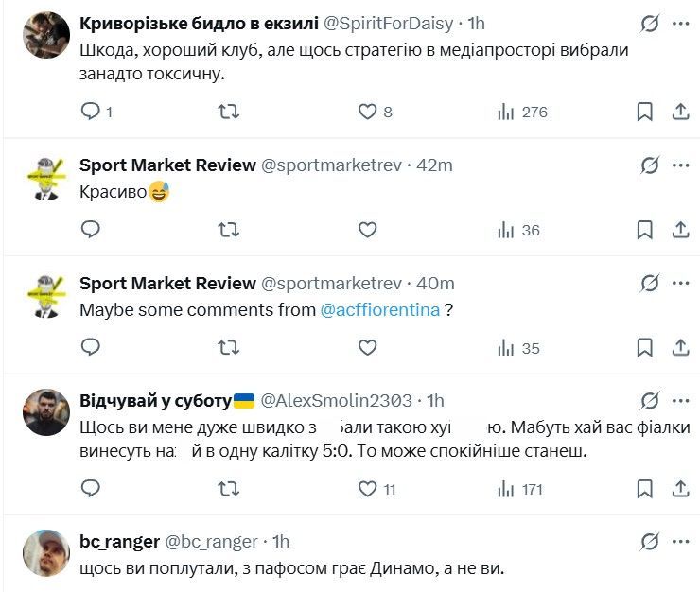
Task: Share the AlexSmolin2303 tweet
Action: [679, 489]
